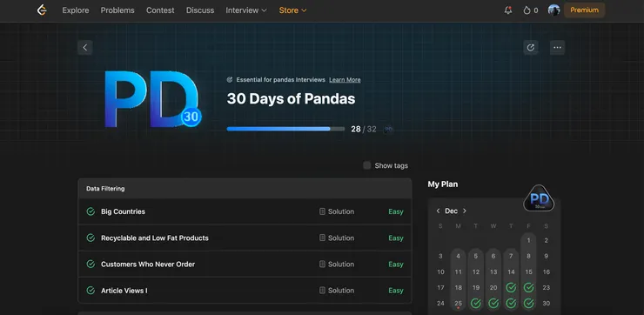
Task: Click checkmark on calendar day 21
Action: point(511,287)
